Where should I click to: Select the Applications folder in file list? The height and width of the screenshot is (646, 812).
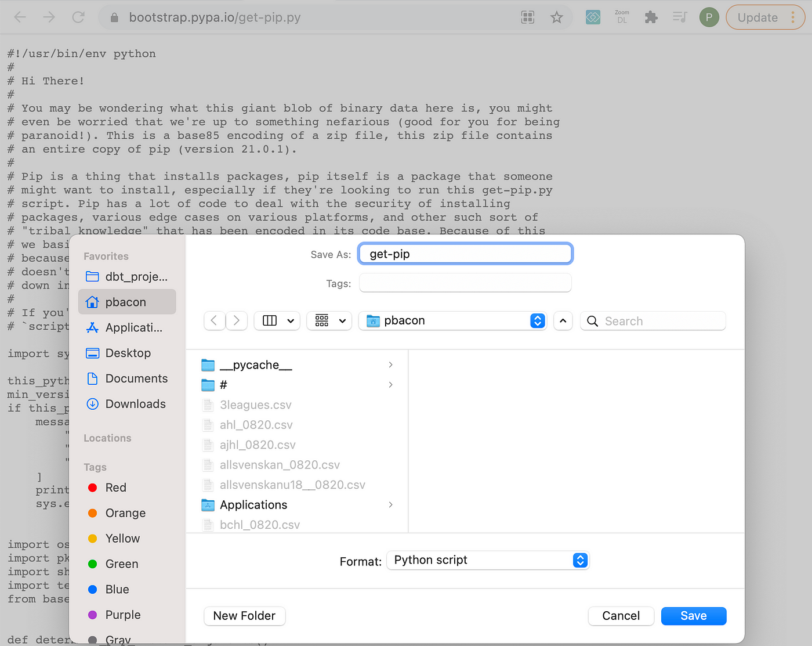253,505
